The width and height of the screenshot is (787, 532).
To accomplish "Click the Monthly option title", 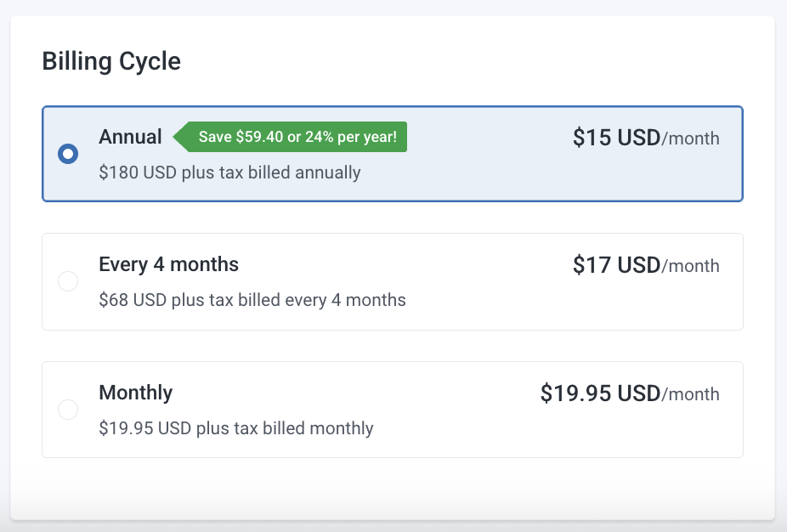I will 135,393.
